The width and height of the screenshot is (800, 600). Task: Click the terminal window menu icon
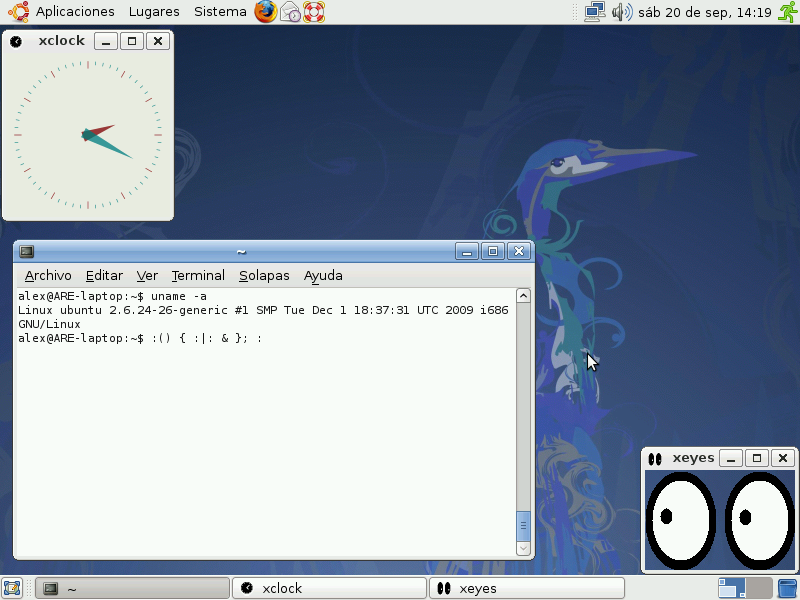(x=27, y=252)
